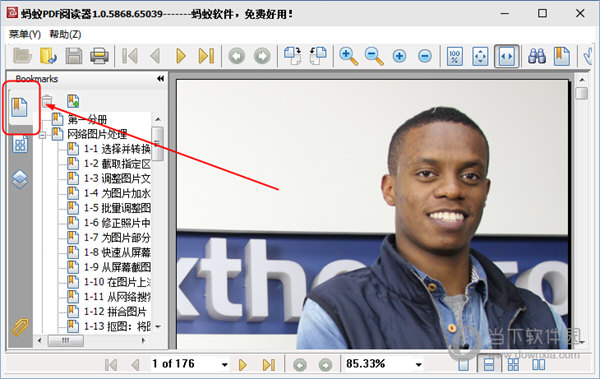This screenshot has width=600, height=379.
Task: Select bookmark 1-6 修正照片中
Action: pyautogui.click(x=117, y=222)
